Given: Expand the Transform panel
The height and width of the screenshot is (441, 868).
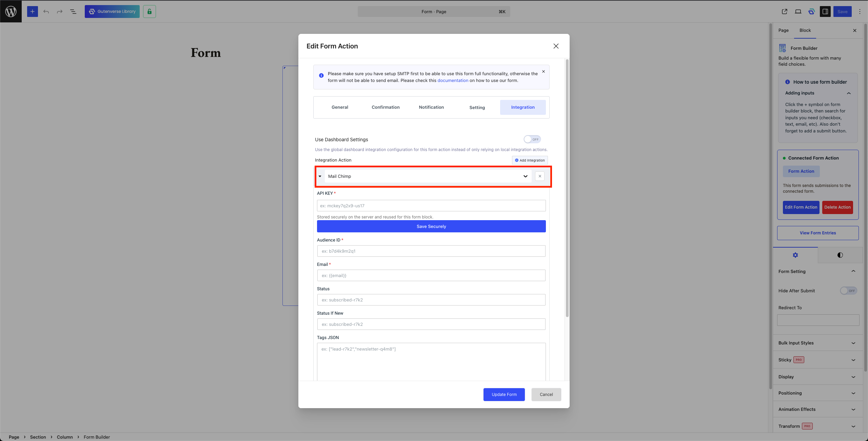Looking at the screenshot, I should pyautogui.click(x=818, y=426).
